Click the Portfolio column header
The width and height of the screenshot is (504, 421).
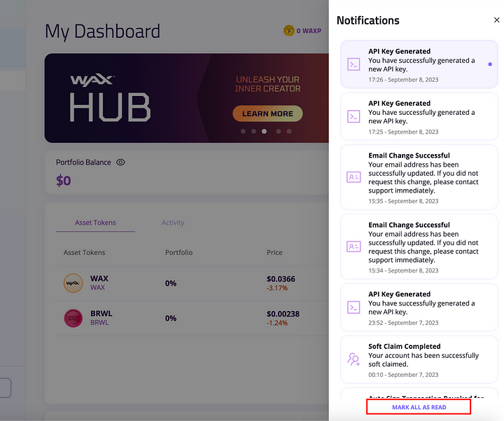click(178, 252)
